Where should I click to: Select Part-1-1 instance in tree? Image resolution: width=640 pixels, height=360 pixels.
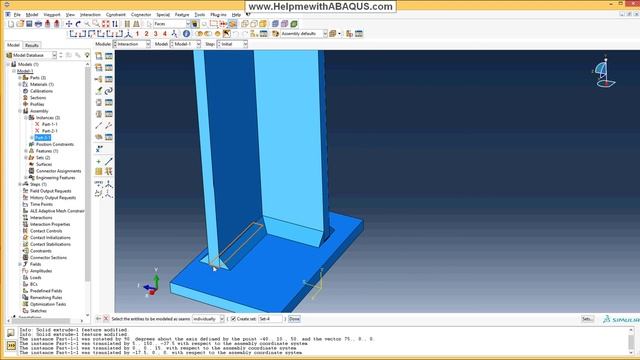pyautogui.click(x=49, y=124)
